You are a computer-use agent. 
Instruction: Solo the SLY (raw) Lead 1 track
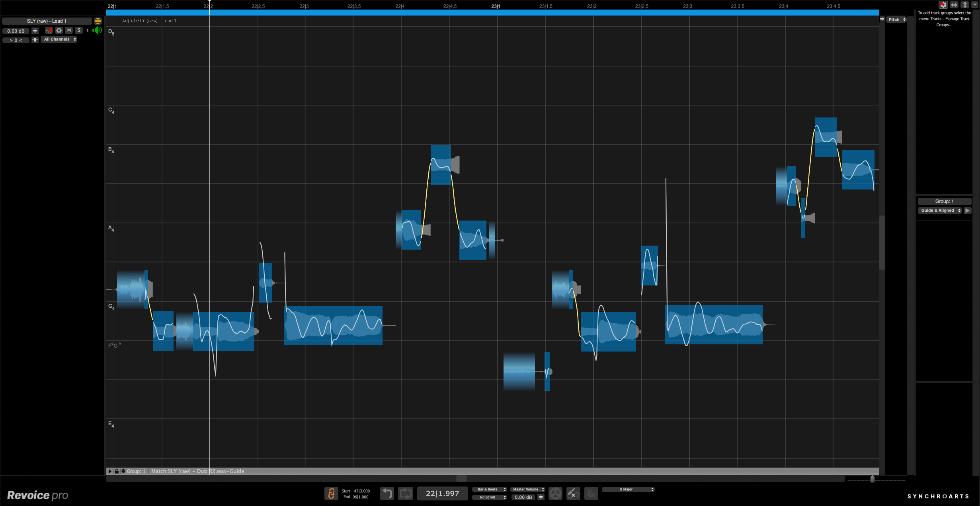coord(79,31)
